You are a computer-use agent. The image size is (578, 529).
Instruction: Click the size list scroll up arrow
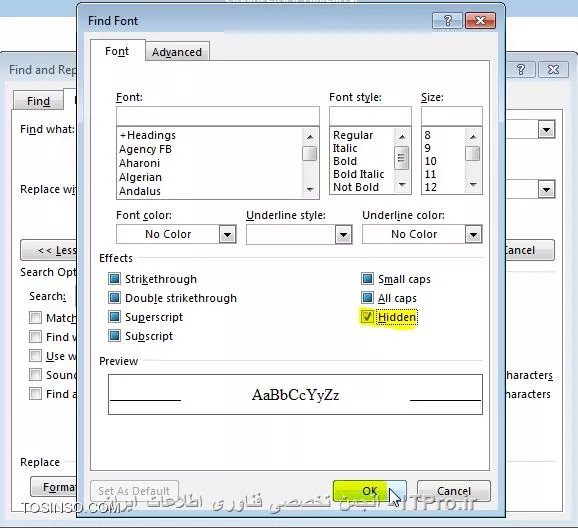coord(473,137)
